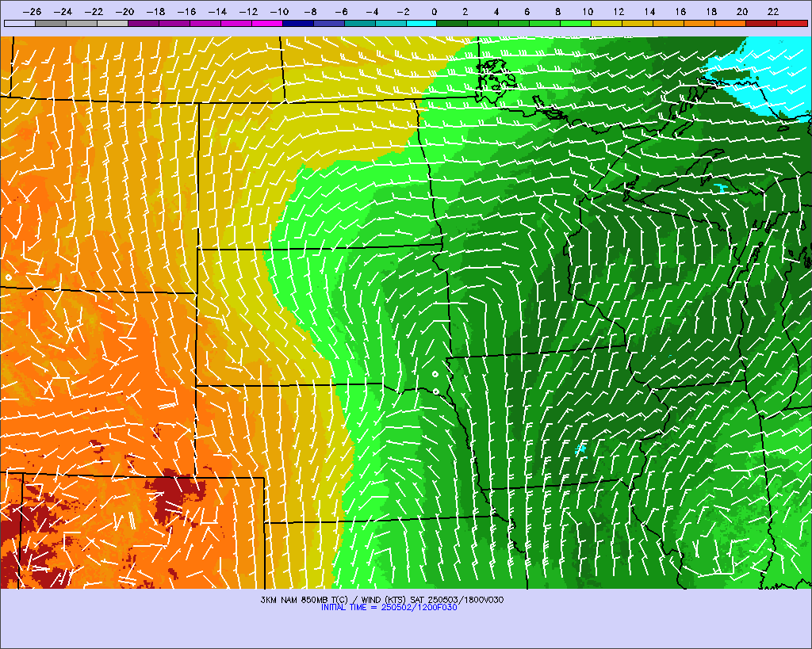
Task: Click the "16" legend label
Action: 680,11
